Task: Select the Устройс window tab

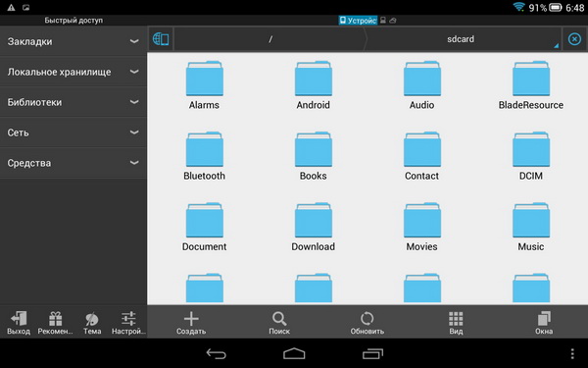Action: [x=358, y=21]
